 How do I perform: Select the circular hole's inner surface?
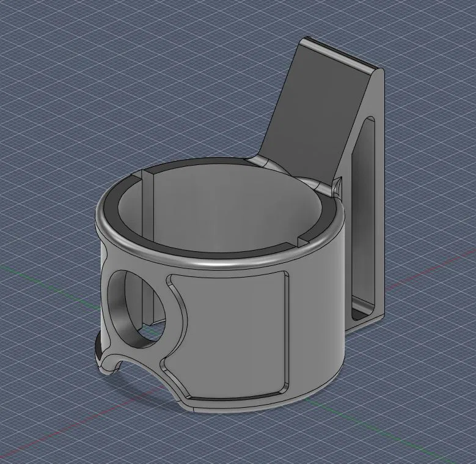coord(122,316)
